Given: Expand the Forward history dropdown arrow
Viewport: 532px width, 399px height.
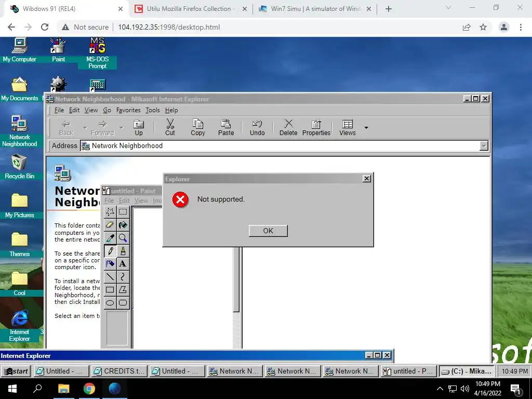Looking at the screenshot, I should pos(121,128).
